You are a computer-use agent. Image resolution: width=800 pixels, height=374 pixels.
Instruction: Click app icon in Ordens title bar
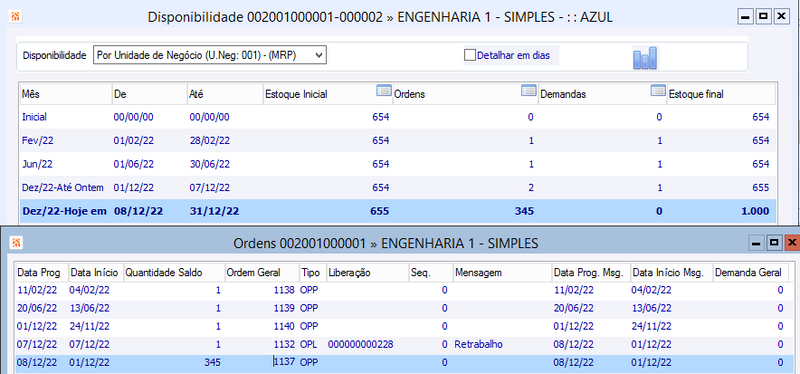[x=15, y=243]
